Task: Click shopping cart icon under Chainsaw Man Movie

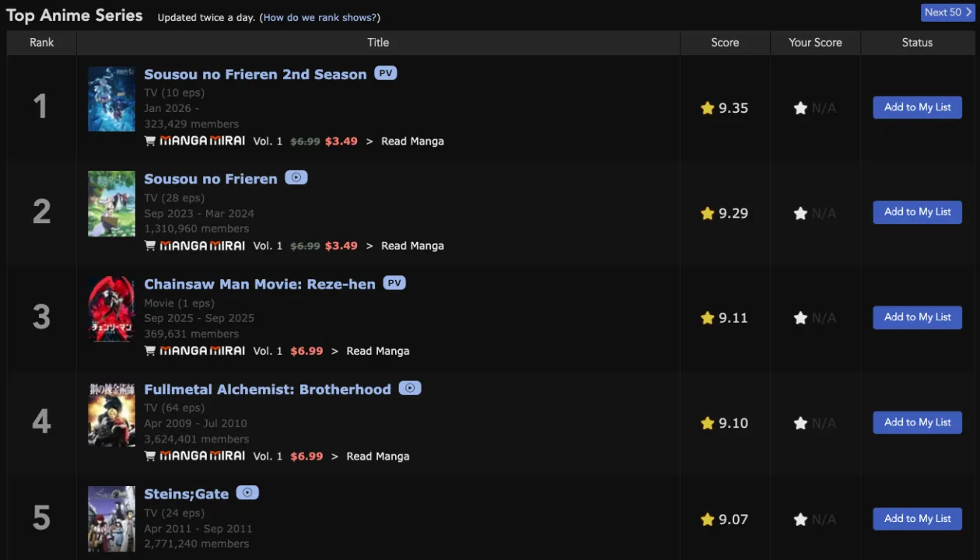Action: (150, 351)
